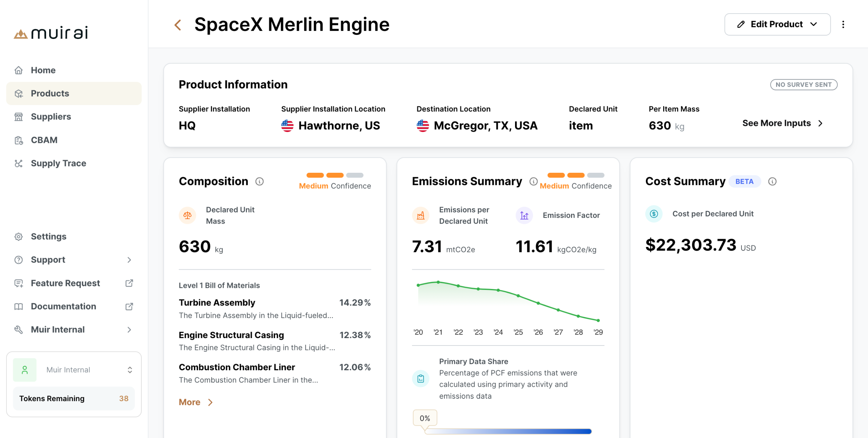Click the Emissions Summary info icon

533,182
